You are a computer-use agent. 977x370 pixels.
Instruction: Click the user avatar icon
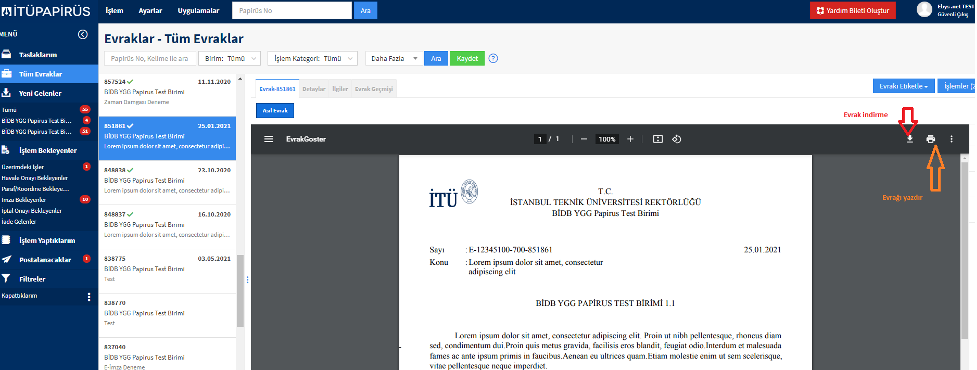[925, 9]
